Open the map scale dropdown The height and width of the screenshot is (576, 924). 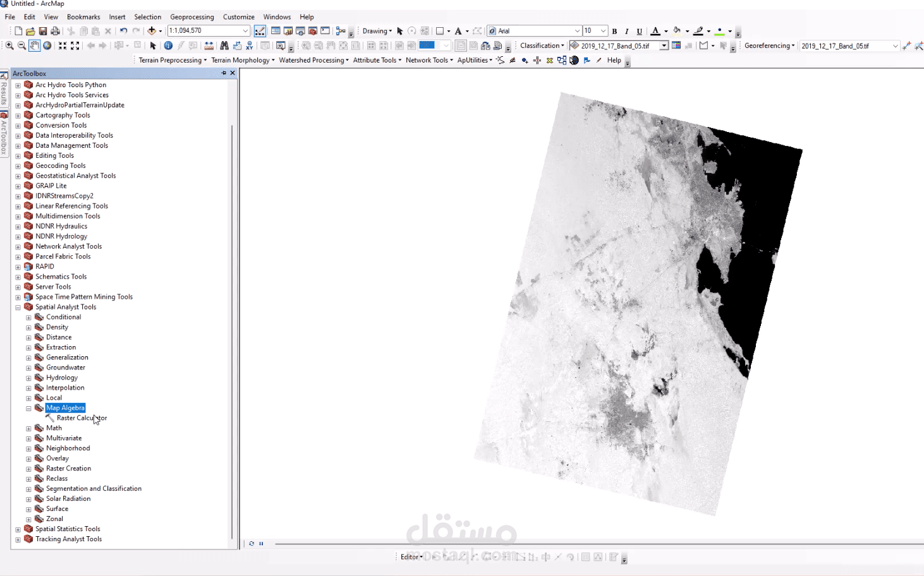[246, 31]
